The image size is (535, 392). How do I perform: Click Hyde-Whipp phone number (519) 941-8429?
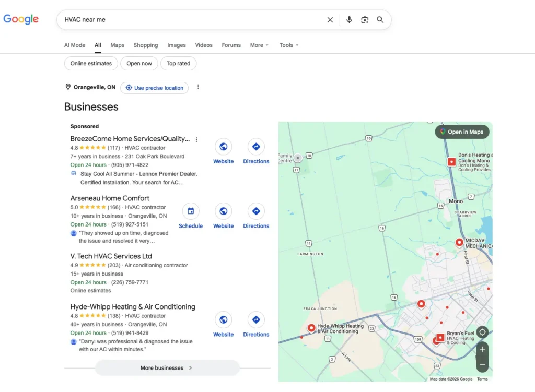[130, 333]
